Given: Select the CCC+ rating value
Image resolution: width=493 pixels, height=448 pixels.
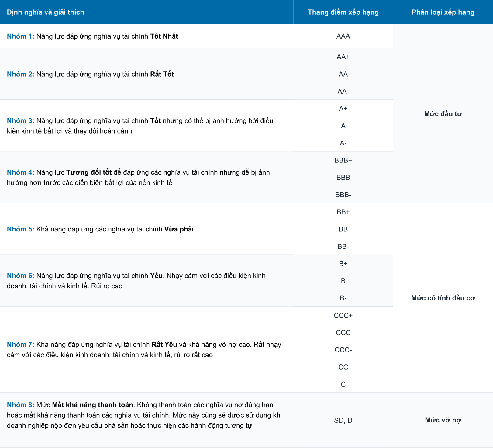Looking at the screenshot, I should (343, 315).
